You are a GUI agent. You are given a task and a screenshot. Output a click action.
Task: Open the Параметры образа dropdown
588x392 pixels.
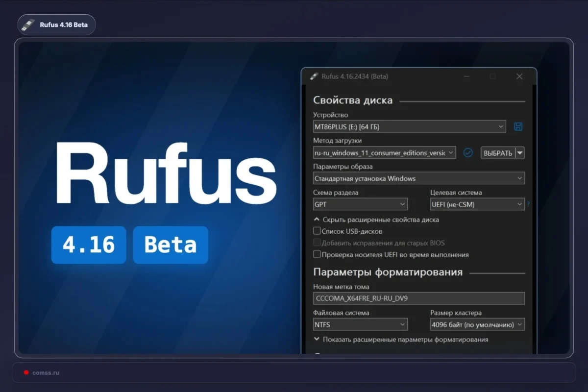[x=419, y=178]
